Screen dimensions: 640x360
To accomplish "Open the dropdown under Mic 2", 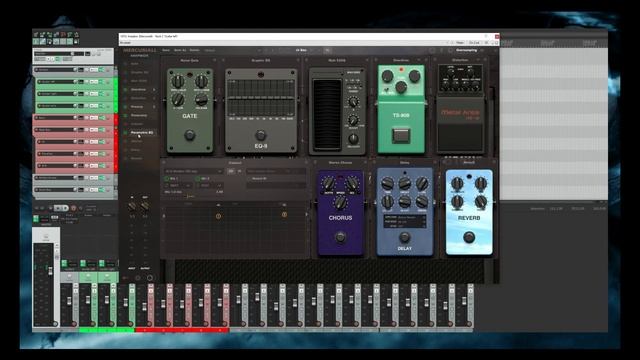I will pyautogui.click(x=209, y=185).
